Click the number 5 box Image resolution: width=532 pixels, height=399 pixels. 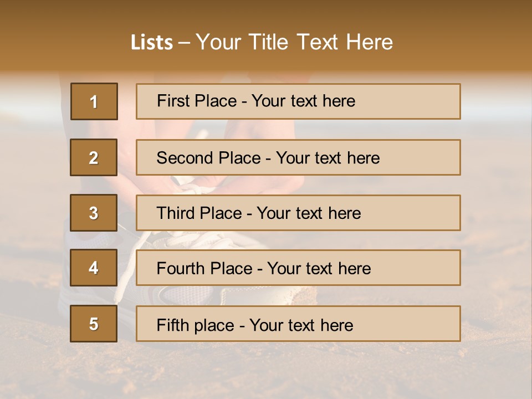(94, 324)
